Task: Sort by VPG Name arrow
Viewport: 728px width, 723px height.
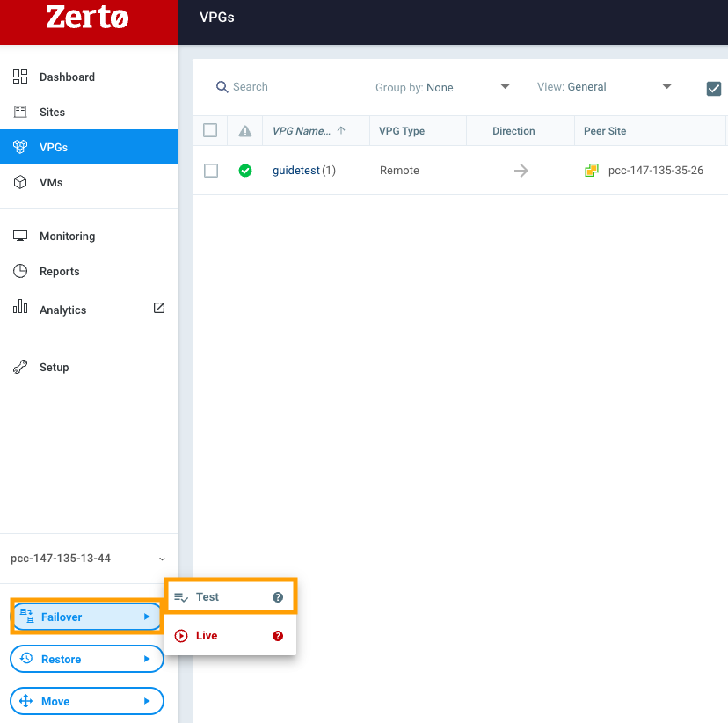Action: coord(341,130)
